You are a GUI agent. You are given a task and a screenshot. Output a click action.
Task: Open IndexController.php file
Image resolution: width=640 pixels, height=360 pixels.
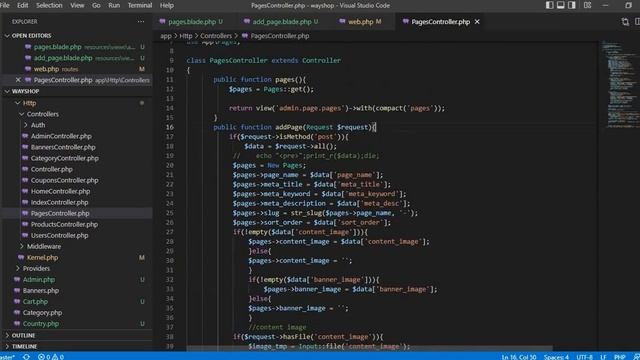pos(77,202)
